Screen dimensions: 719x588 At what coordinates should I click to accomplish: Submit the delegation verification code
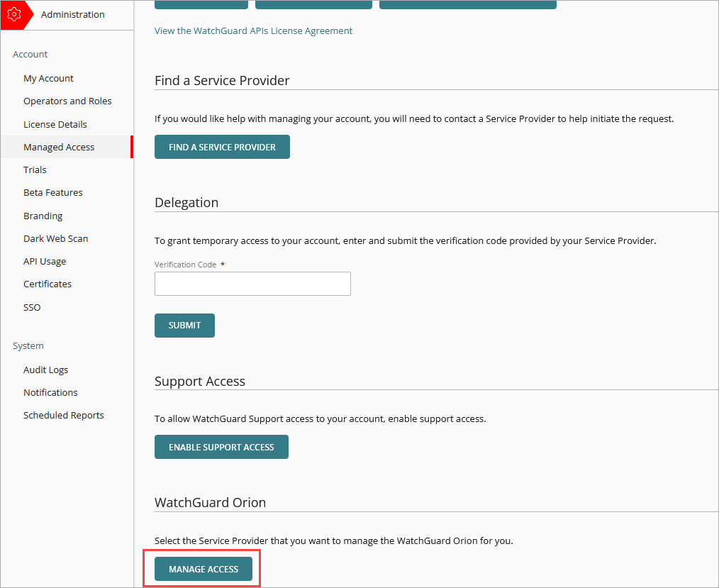(184, 325)
